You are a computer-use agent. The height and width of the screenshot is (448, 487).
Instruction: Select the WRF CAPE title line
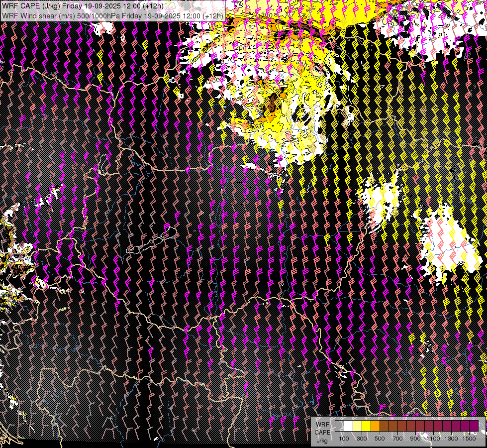coord(83,5)
